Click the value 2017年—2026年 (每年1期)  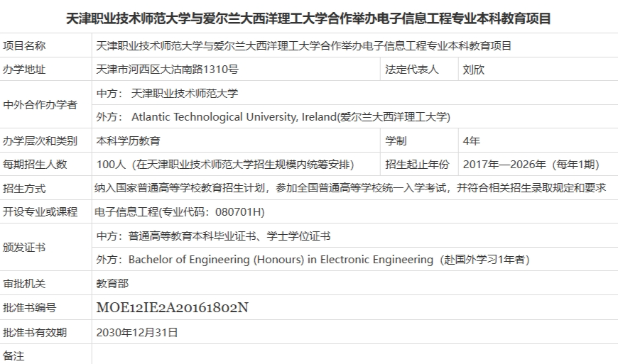[531, 165]
